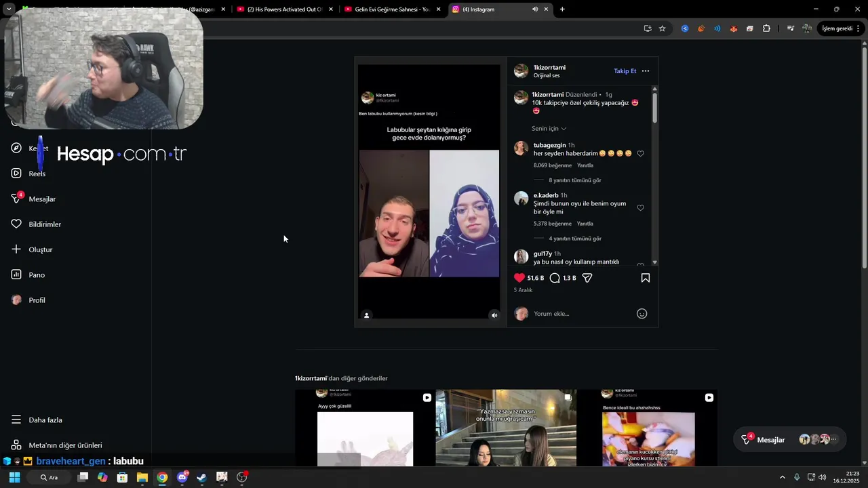868x488 pixels.
Task: Expand '8 yanıtın tümünü gör' replies
Action: pos(574,180)
